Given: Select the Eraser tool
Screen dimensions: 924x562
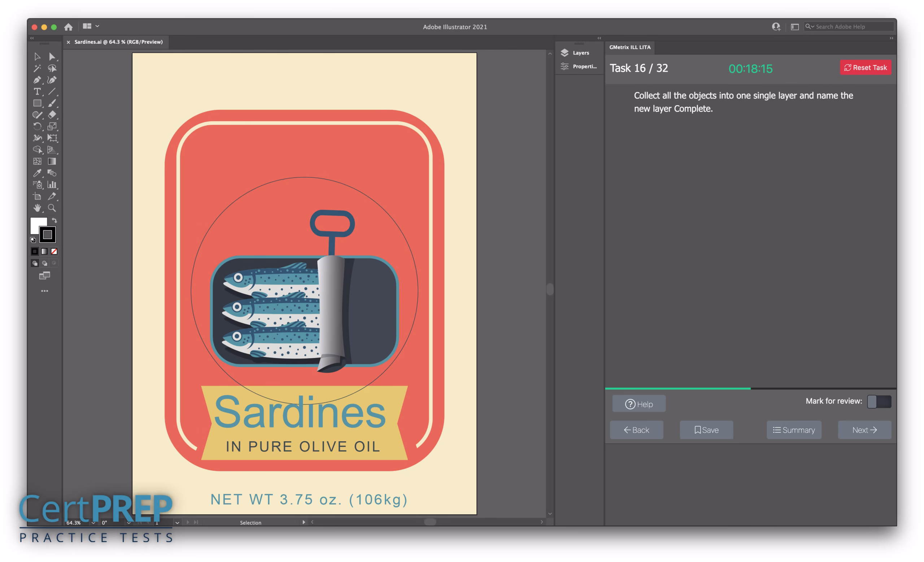Looking at the screenshot, I should tap(52, 115).
